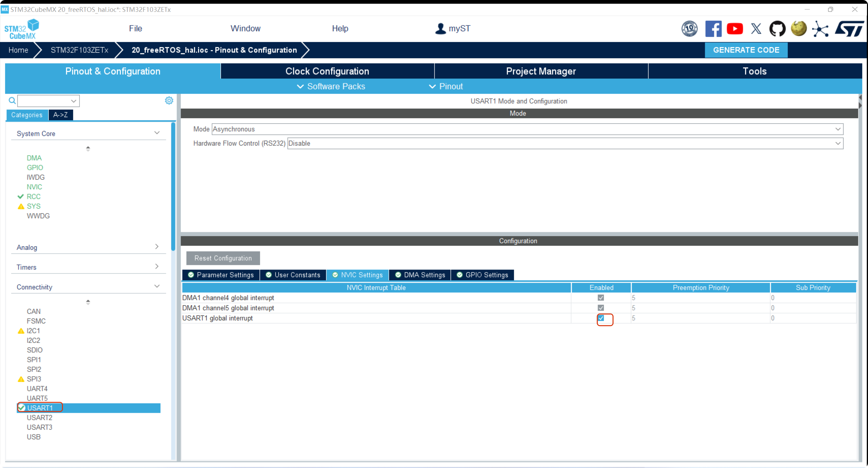Click the YouTube icon in header

click(734, 29)
